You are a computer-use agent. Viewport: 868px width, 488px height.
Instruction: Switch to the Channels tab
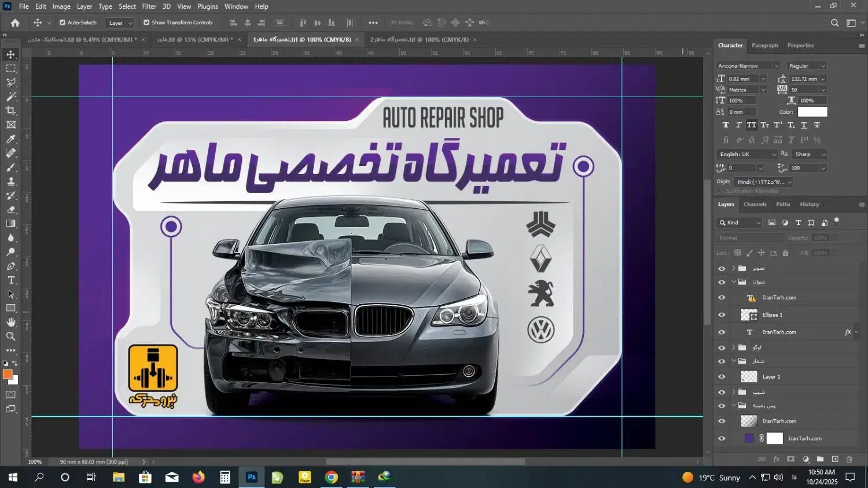click(755, 204)
